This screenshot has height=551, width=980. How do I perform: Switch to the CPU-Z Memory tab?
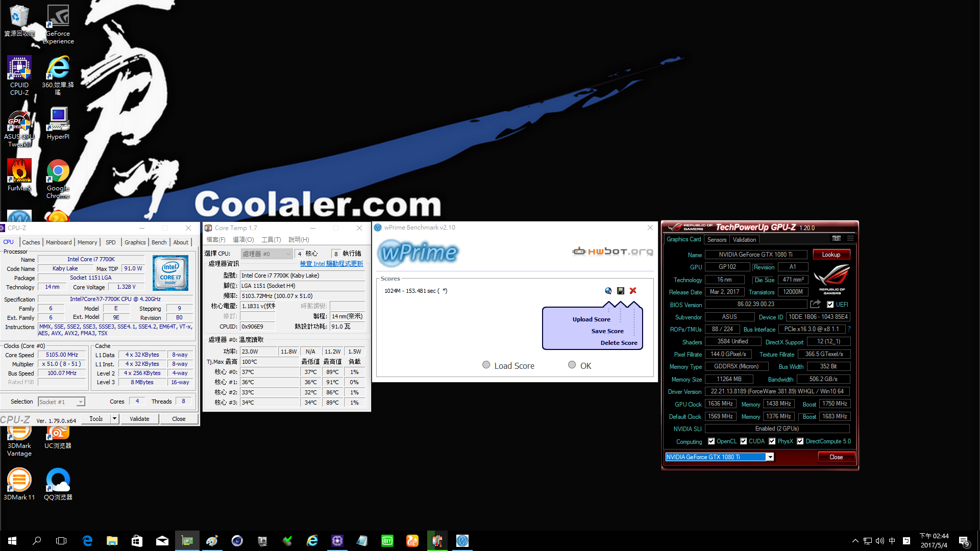(87, 242)
